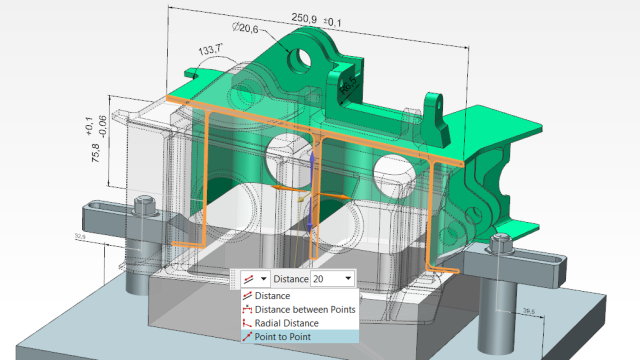Click the left-pointing orange arrow handle
Screen dimensions: 640x360
pyautogui.click(x=289, y=188)
